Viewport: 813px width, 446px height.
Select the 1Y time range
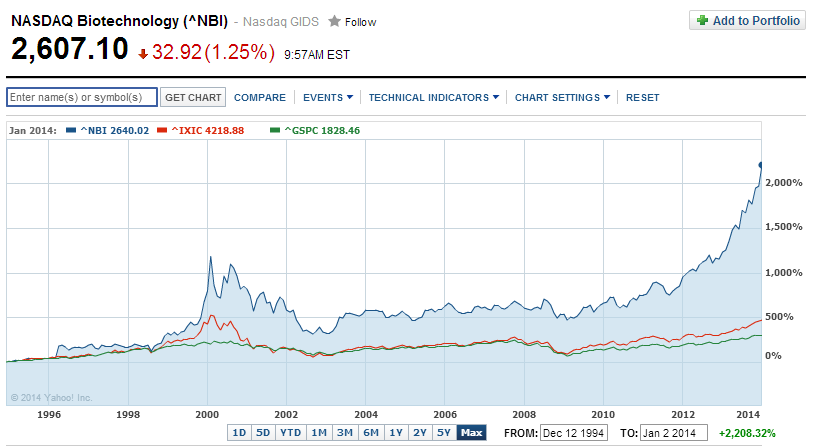[396, 433]
